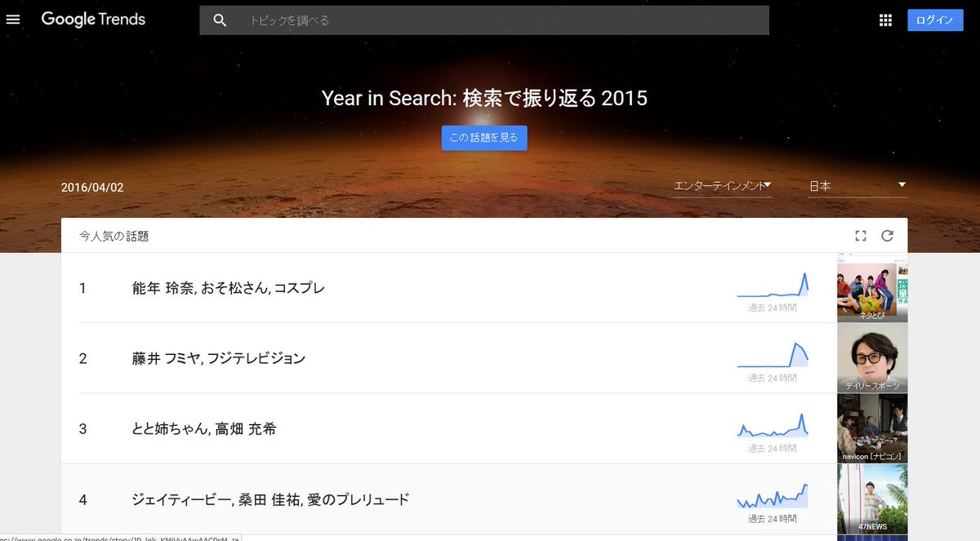Click the この話題を見る button
Image resolution: width=980 pixels, height=541 pixels.
coord(484,138)
